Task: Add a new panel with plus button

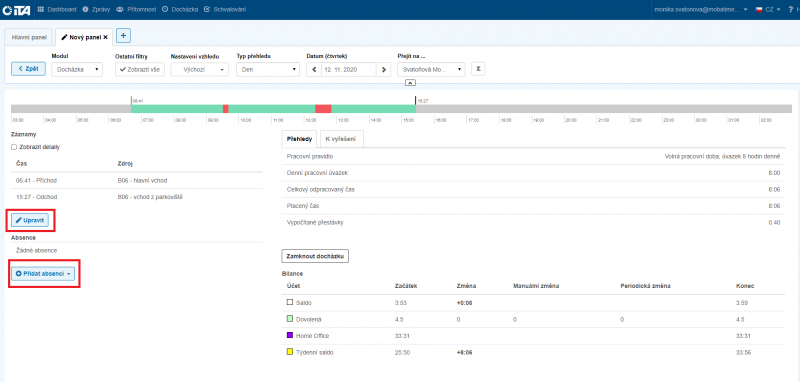Action: click(x=124, y=36)
